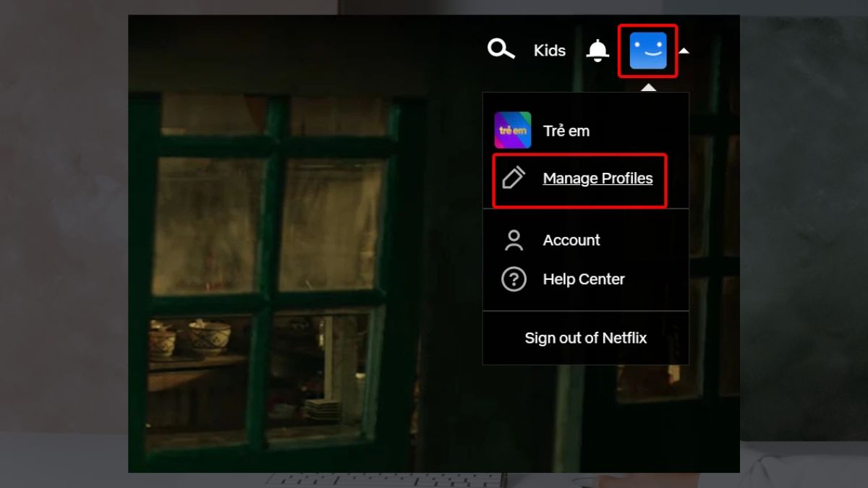This screenshot has height=488, width=868.
Task: Click the blue smiley profile avatar
Action: (647, 51)
